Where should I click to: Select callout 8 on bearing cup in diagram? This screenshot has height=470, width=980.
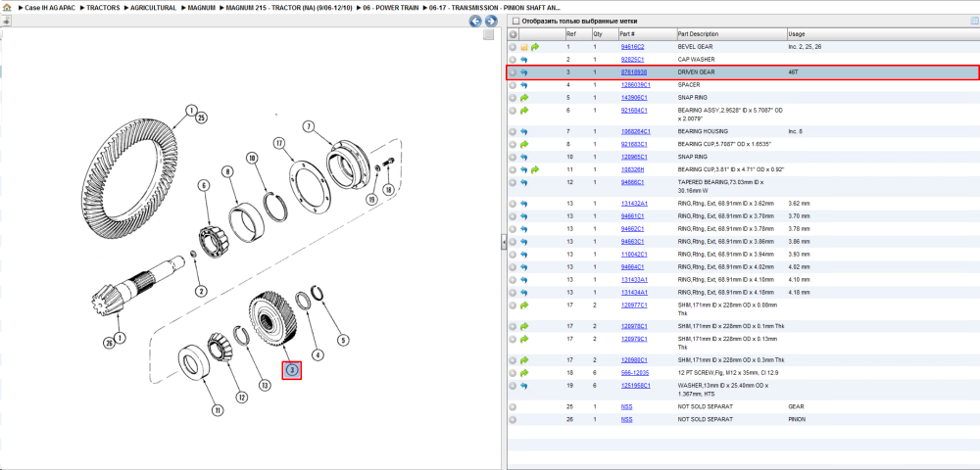point(227,171)
